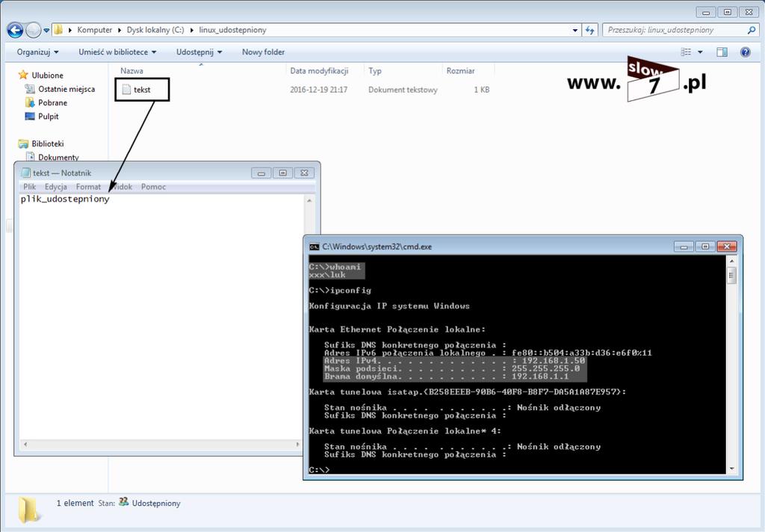Select Ulubione in the navigation pane
Screen dimensions: 765x532
[x=47, y=75]
